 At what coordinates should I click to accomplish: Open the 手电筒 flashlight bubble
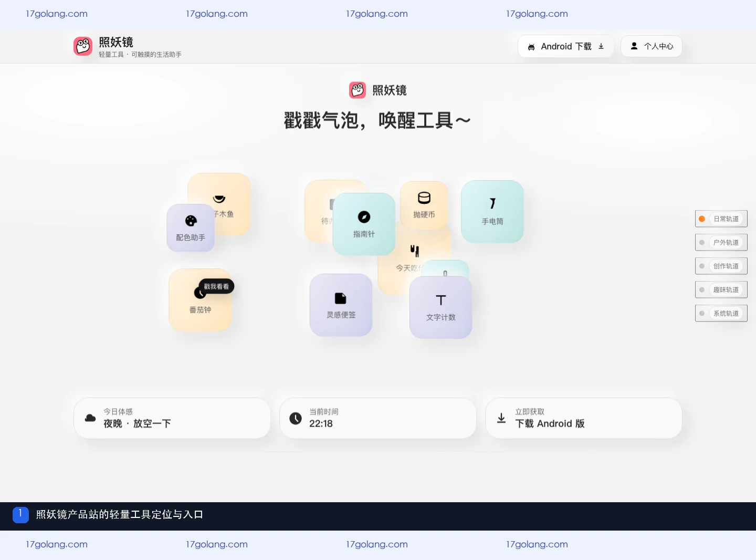click(x=492, y=212)
